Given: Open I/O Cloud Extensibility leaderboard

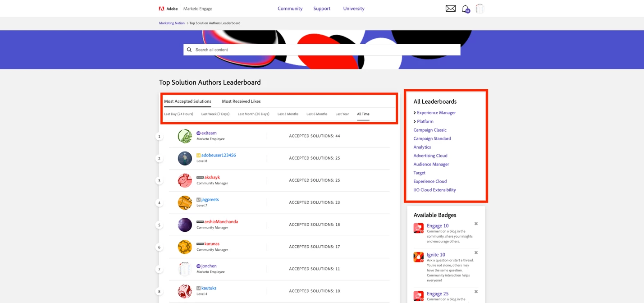Looking at the screenshot, I should pyautogui.click(x=434, y=190).
